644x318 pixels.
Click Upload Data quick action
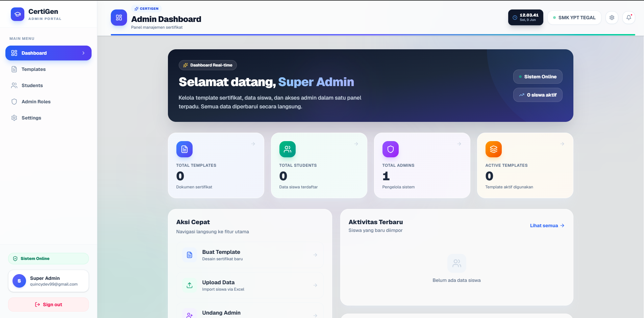pos(250,285)
